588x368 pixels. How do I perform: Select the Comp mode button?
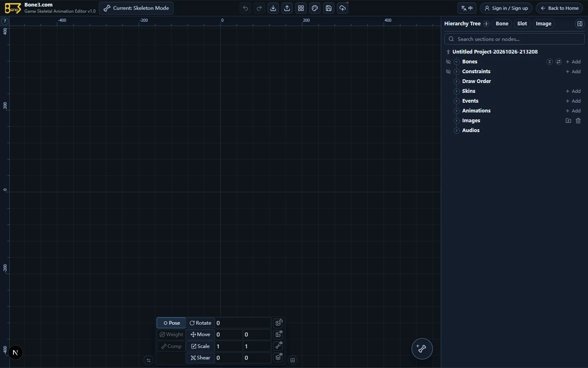(171, 346)
